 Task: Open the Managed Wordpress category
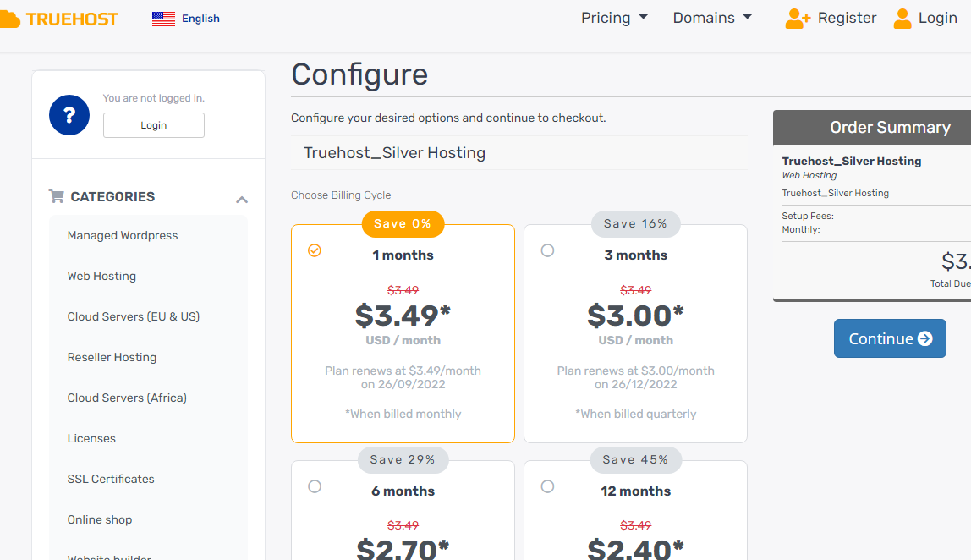pos(123,235)
